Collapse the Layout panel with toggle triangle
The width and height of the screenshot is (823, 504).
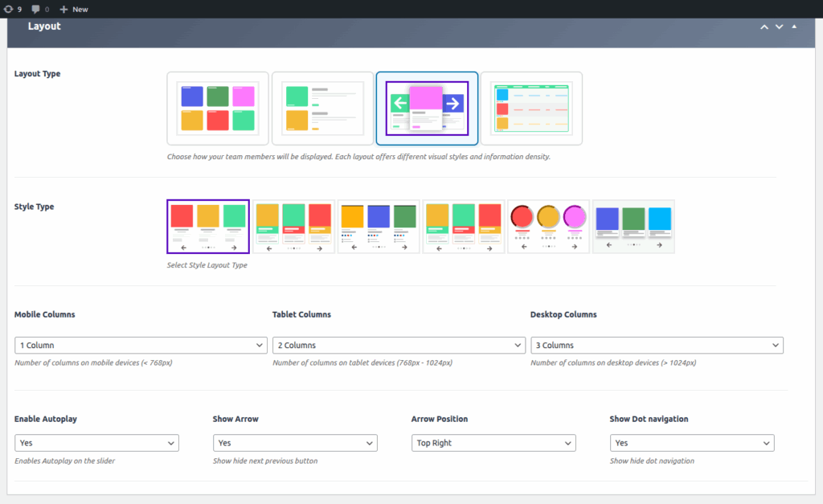pos(794,27)
